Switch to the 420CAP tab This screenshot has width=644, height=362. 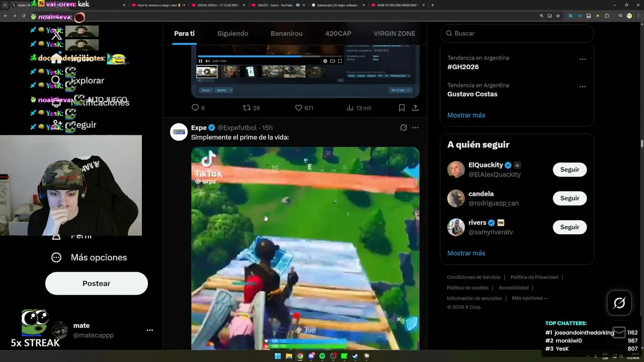[x=338, y=34]
